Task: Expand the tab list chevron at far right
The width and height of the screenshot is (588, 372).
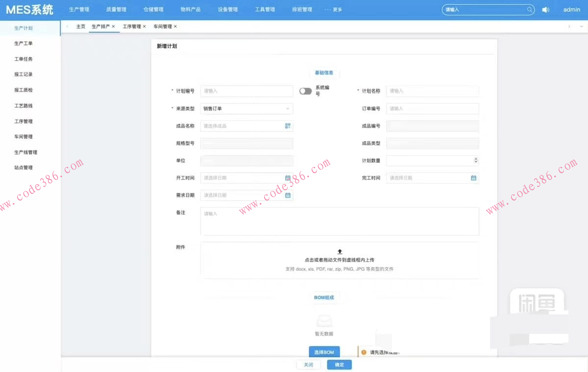Action: click(x=581, y=26)
